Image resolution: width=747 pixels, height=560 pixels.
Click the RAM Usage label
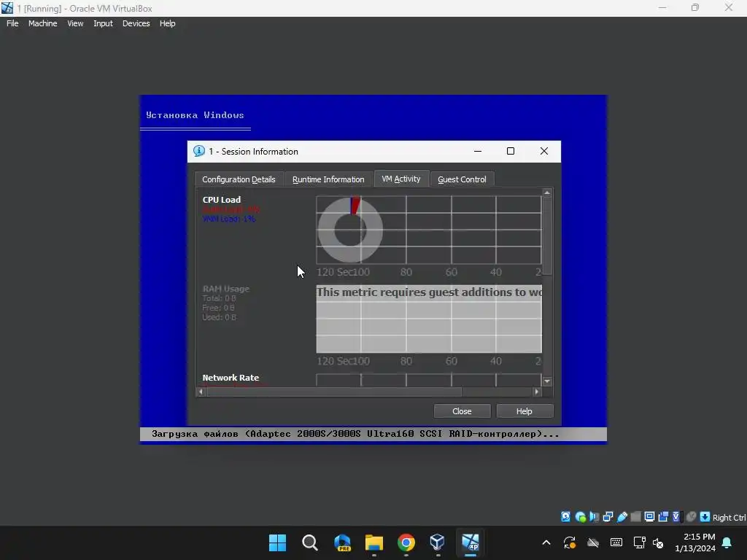[225, 289]
